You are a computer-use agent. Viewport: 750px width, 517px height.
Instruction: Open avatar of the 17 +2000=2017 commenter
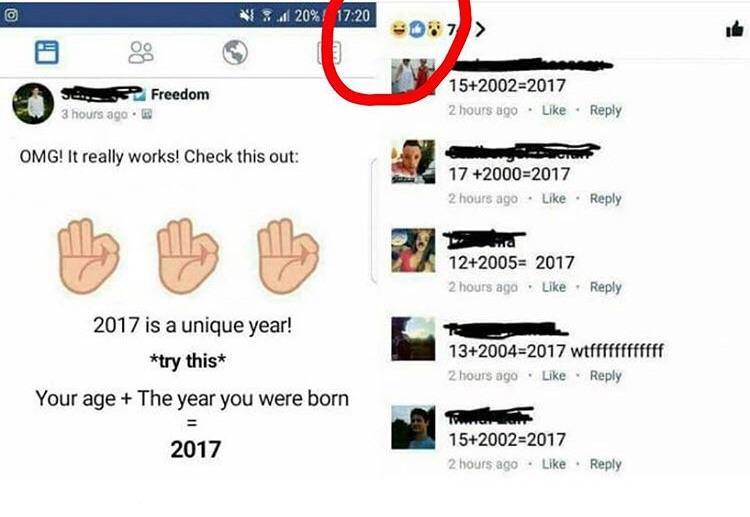413,162
